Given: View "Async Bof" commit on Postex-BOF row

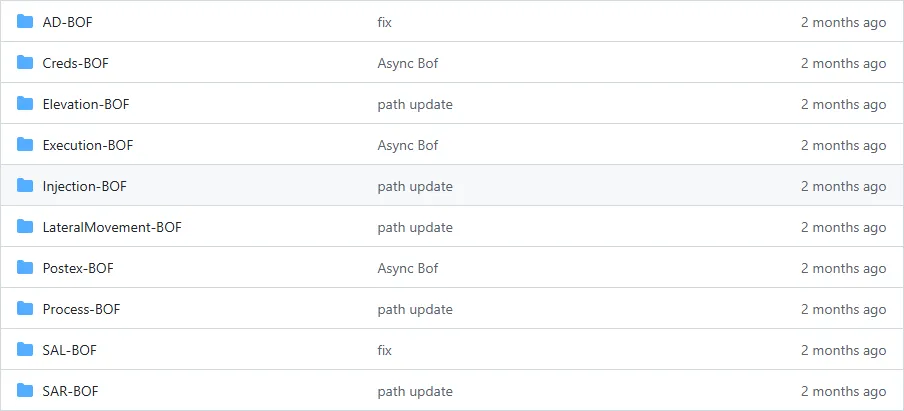Looking at the screenshot, I should [x=407, y=268].
